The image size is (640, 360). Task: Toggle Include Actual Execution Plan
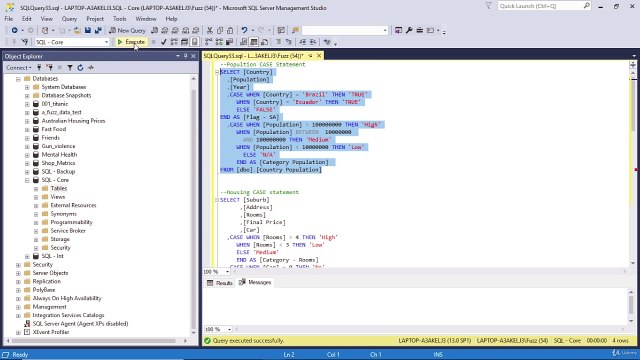209,42
